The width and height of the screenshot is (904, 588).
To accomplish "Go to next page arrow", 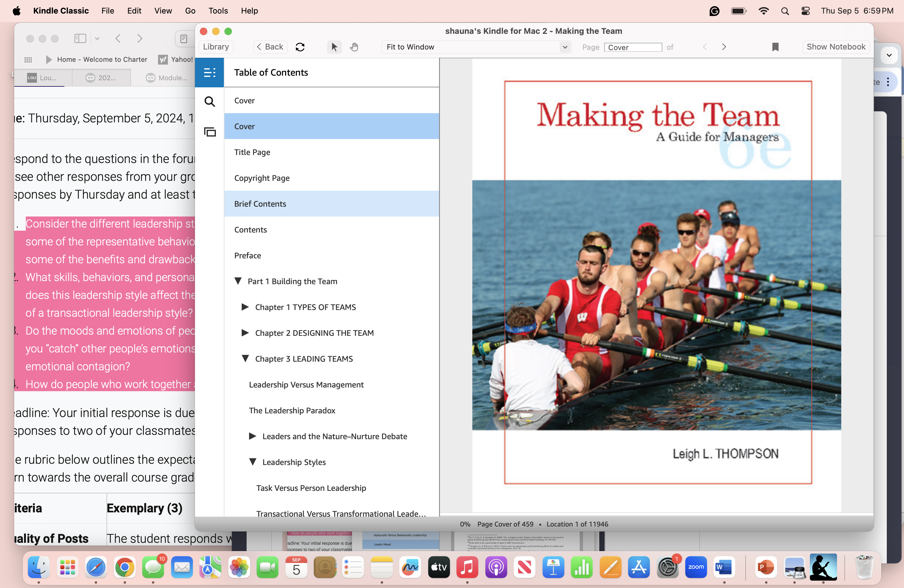I will [x=724, y=47].
